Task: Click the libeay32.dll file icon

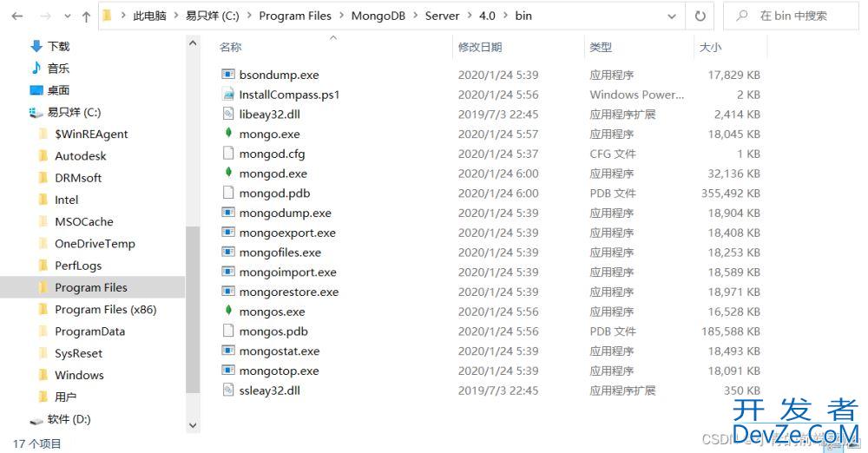Action: (x=228, y=114)
